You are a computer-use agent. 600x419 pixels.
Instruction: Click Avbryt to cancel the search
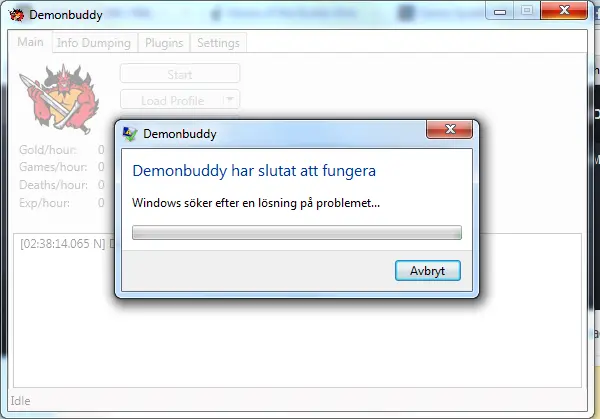point(428,271)
